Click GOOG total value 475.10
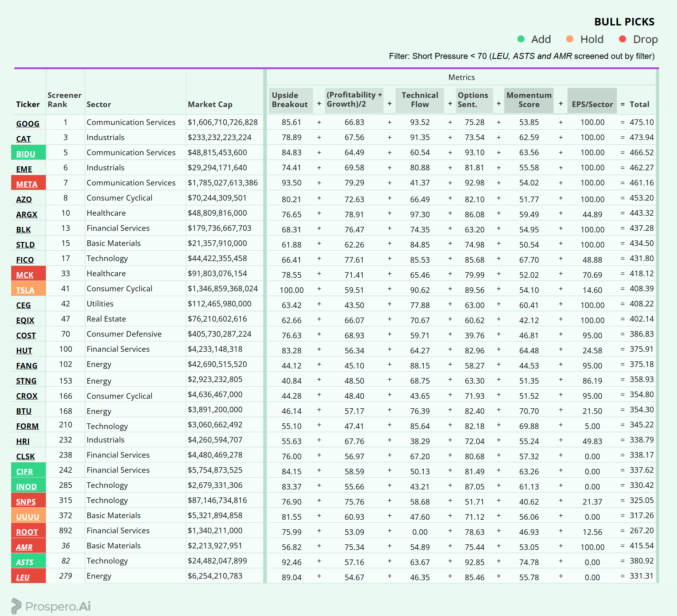 [642, 122]
